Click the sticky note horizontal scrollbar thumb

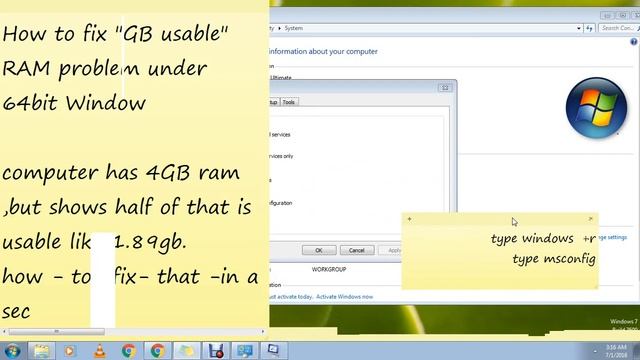tap(56, 331)
